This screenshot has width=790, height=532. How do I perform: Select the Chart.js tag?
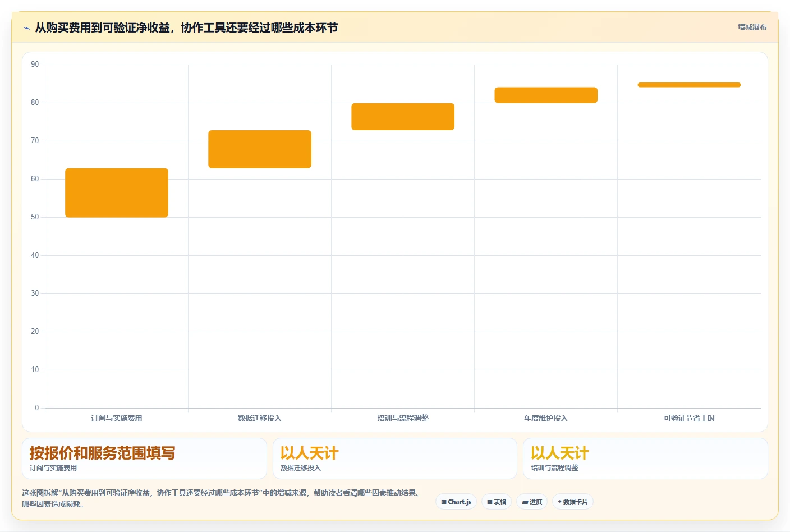(456, 502)
